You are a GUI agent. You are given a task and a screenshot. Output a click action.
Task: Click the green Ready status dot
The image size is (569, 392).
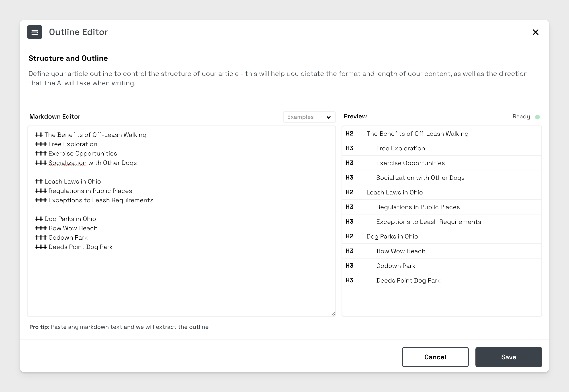(x=537, y=117)
